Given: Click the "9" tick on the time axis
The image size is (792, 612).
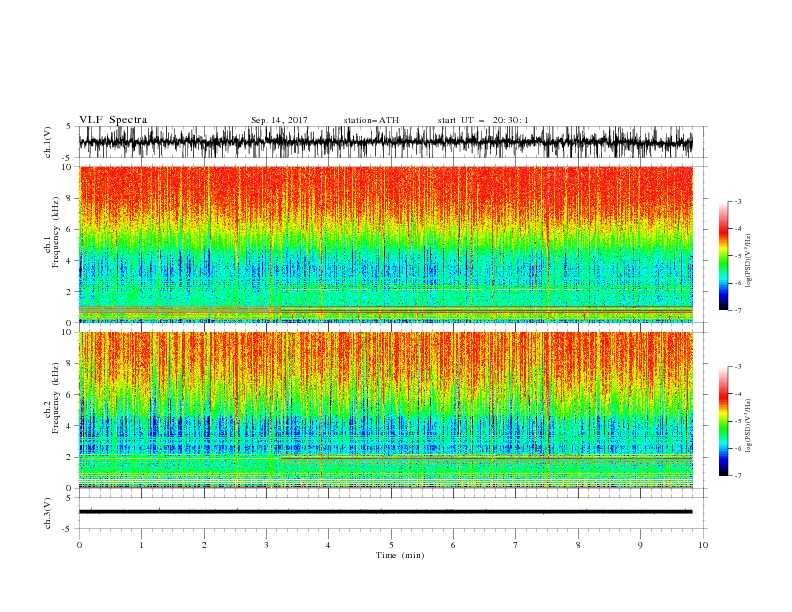Looking at the screenshot, I should pyautogui.click(x=640, y=545).
